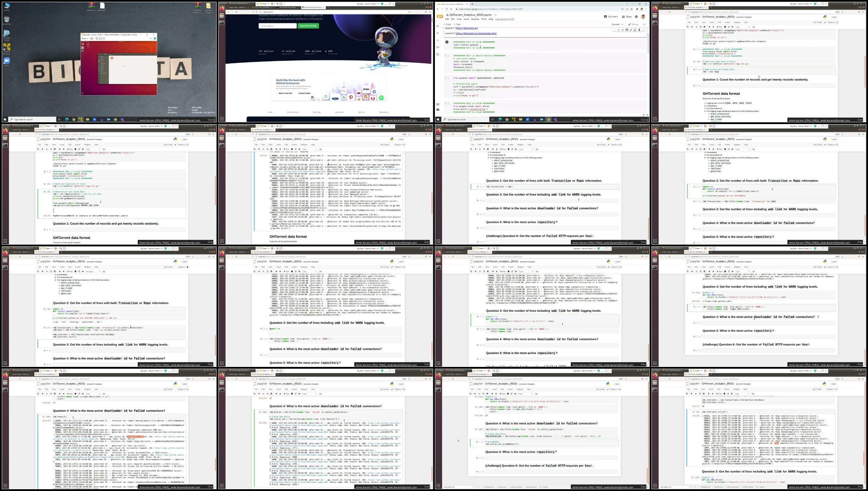Viewport: 868px width, 491px height.
Task: Open Player dropdown in the desktop VMware window
Action: pyautogui.click(x=85, y=39)
